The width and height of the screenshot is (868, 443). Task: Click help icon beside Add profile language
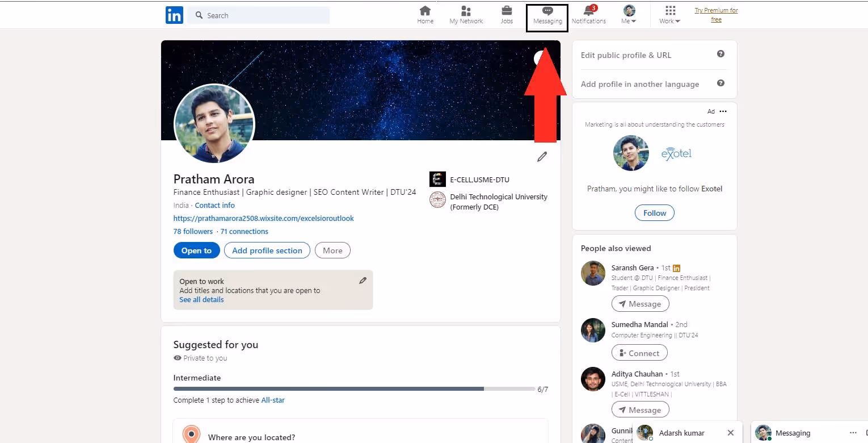click(720, 83)
